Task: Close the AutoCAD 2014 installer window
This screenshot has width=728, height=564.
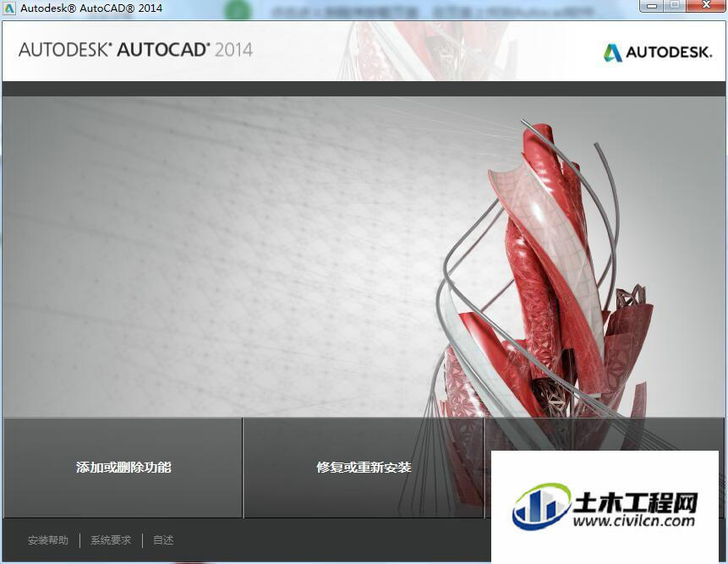Action: [707, 6]
